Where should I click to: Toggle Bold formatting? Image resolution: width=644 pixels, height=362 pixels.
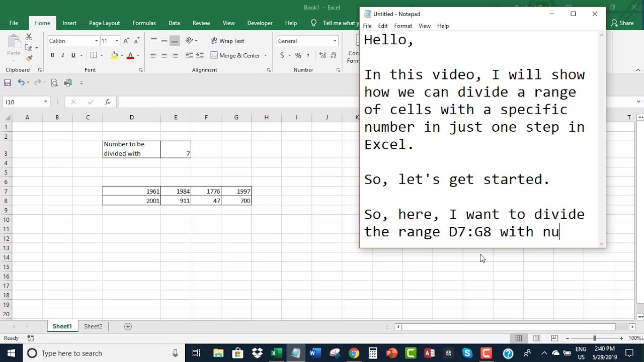(52, 55)
